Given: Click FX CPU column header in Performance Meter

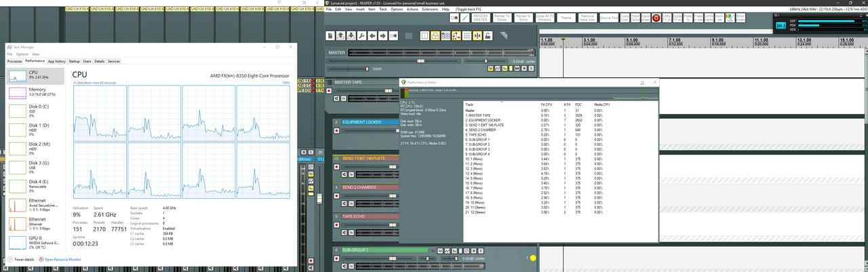Looking at the screenshot, I should coord(547,104).
